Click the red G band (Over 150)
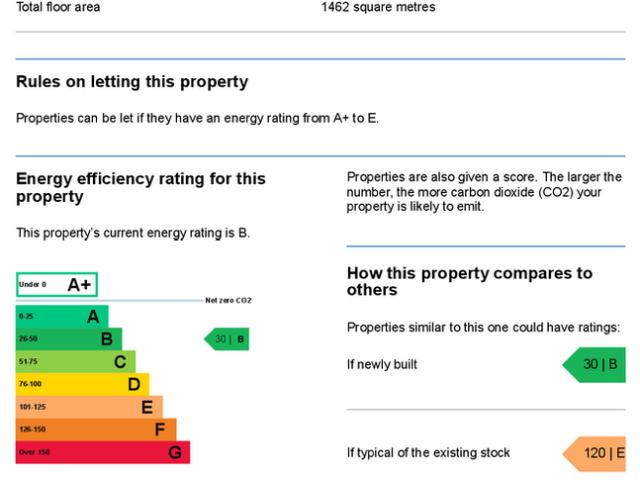The height and width of the screenshot is (480, 640). pos(103,452)
